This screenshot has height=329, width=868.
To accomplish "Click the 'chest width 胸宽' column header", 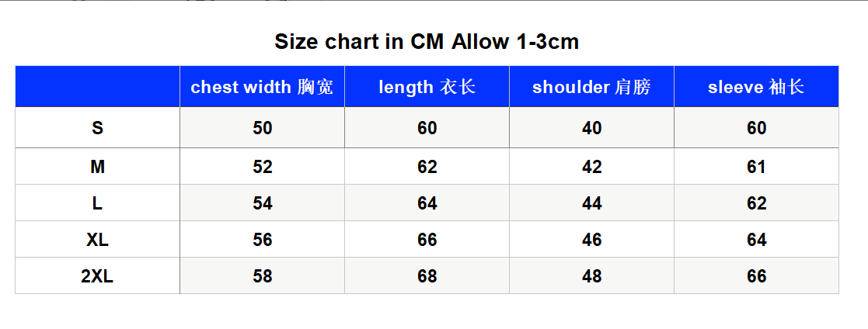I will [x=263, y=87].
